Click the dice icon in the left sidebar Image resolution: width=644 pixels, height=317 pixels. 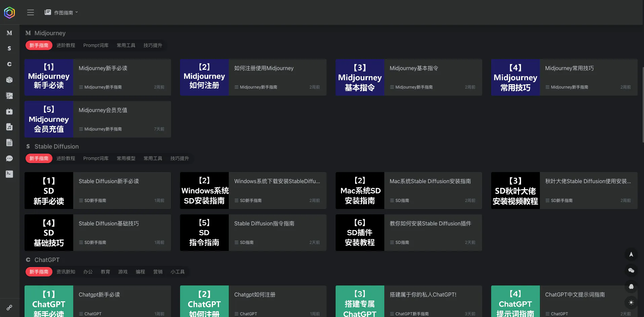(x=9, y=80)
